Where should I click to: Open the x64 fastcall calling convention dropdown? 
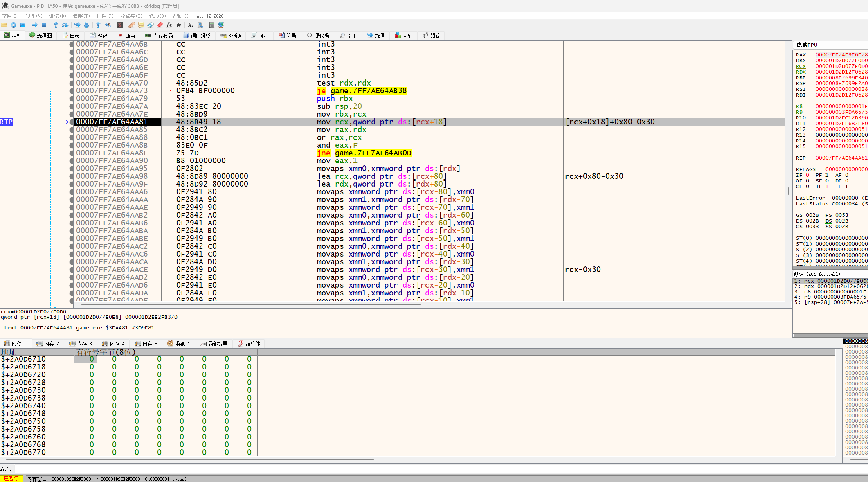818,274
